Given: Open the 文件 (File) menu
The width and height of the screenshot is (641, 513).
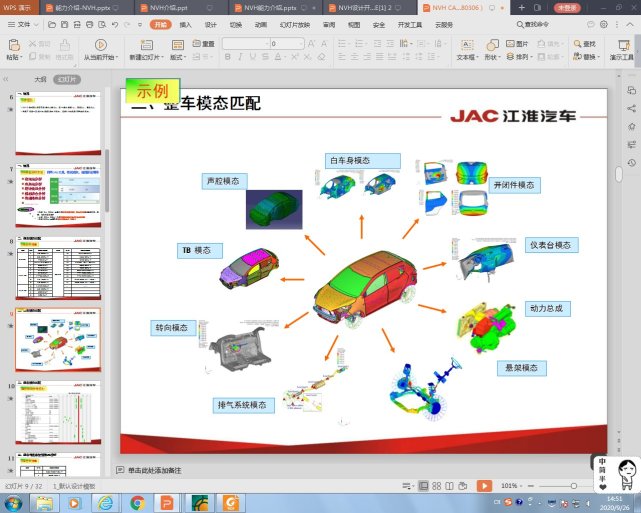Looking at the screenshot, I should click(x=20, y=25).
